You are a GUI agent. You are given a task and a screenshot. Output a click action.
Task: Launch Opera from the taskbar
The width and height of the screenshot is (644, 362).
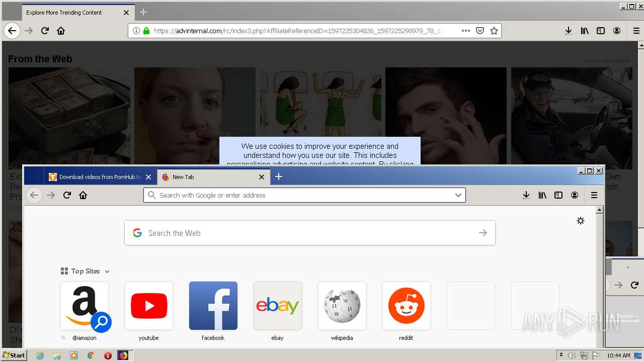click(x=108, y=355)
